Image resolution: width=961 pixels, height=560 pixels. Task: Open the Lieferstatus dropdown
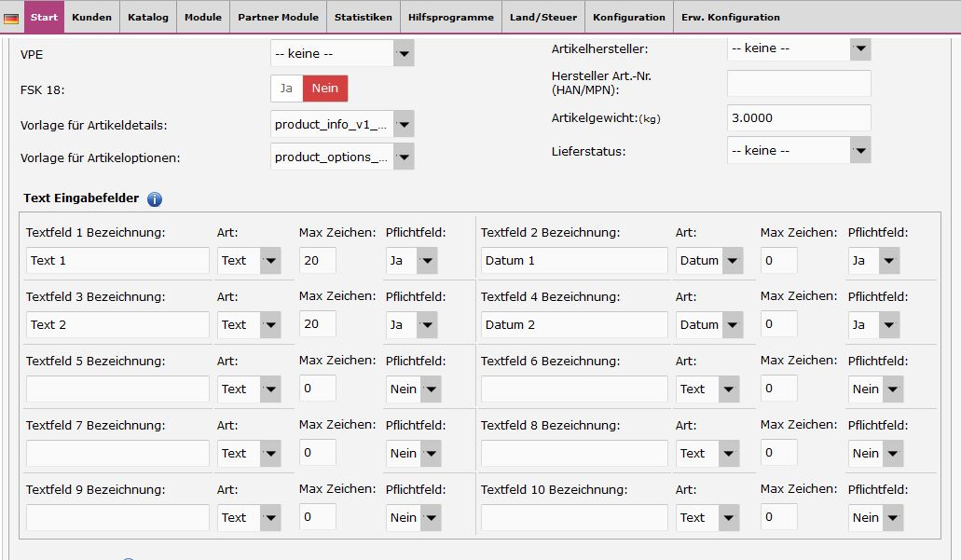click(860, 149)
